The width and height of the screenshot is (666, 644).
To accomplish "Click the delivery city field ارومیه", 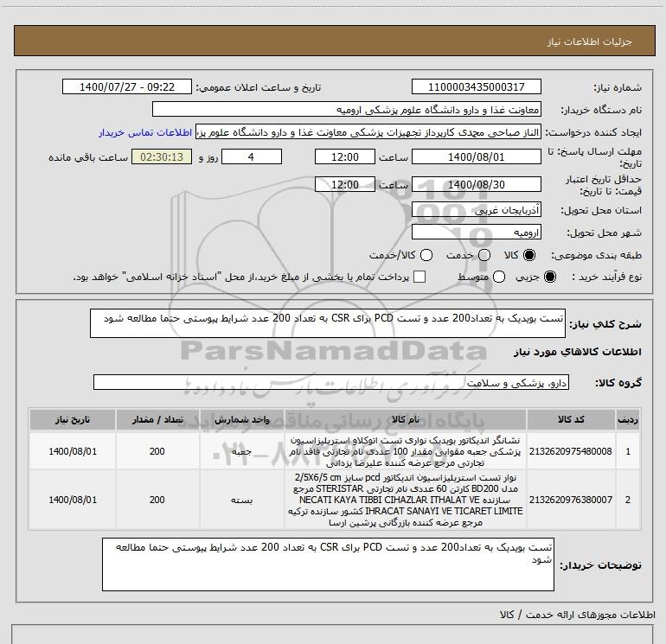I will point(476,233).
